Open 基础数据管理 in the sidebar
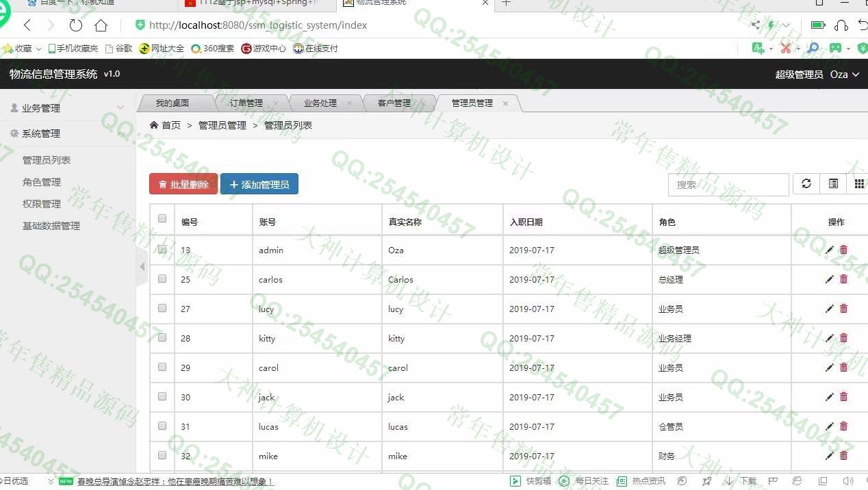The width and height of the screenshot is (868, 490). click(x=51, y=226)
